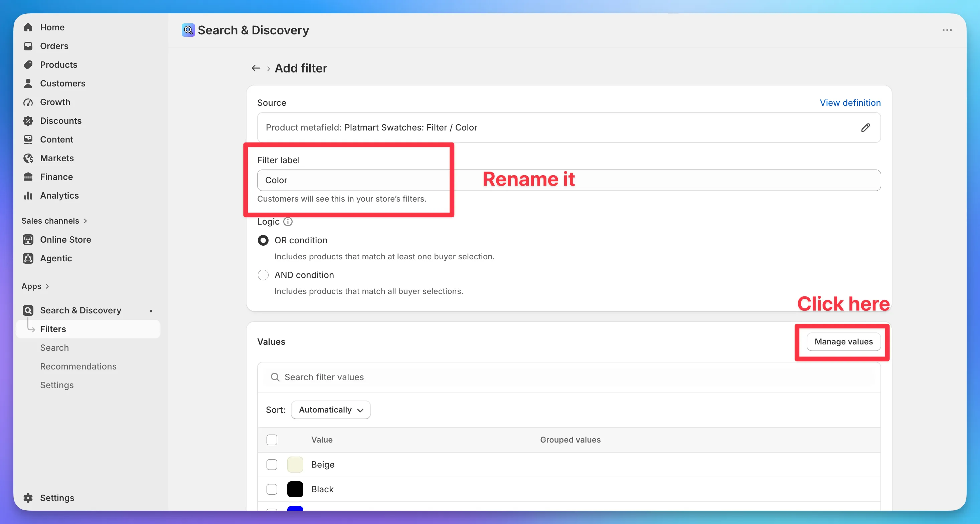
Task: Check the Beige value checkbox
Action: 272,464
